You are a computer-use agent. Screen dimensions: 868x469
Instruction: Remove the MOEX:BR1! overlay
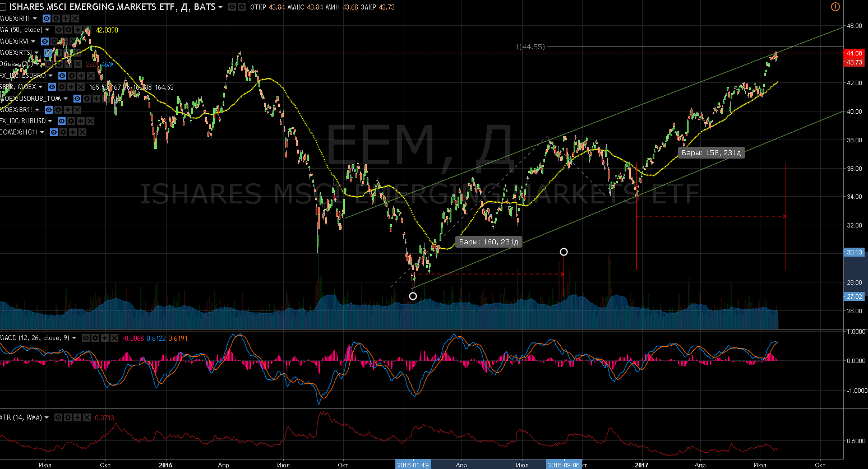pyautogui.click(x=77, y=110)
